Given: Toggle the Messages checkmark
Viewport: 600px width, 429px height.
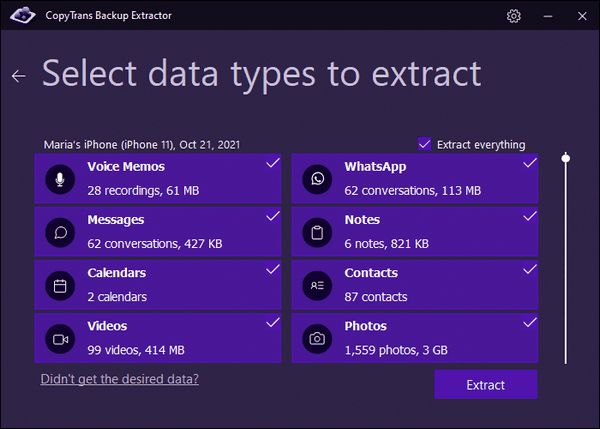Looking at the screenshot, I should tap(273, 217).
